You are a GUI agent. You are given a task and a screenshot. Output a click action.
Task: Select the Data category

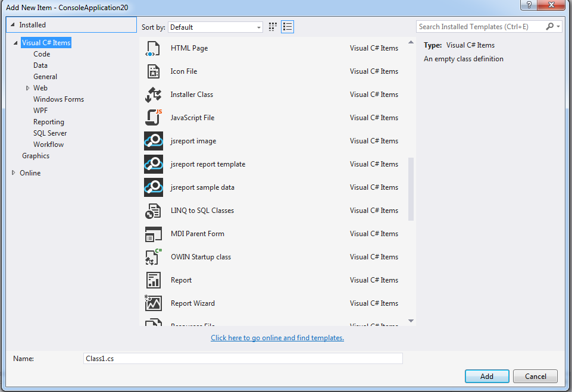click(40, 65)
